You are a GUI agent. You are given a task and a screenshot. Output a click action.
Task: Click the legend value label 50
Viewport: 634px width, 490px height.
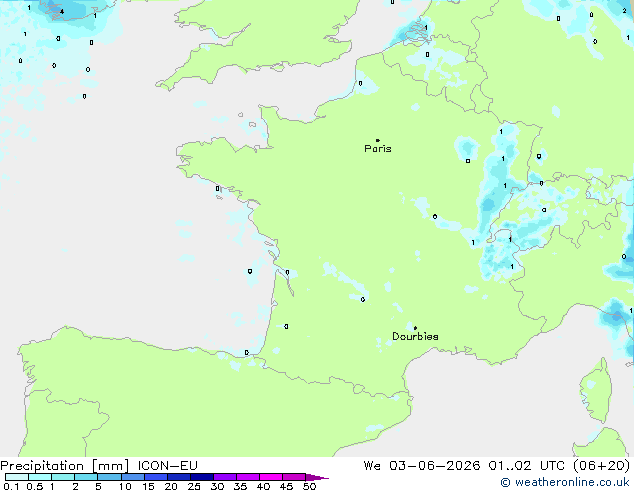pyautogui.click(x=309, y=486)
